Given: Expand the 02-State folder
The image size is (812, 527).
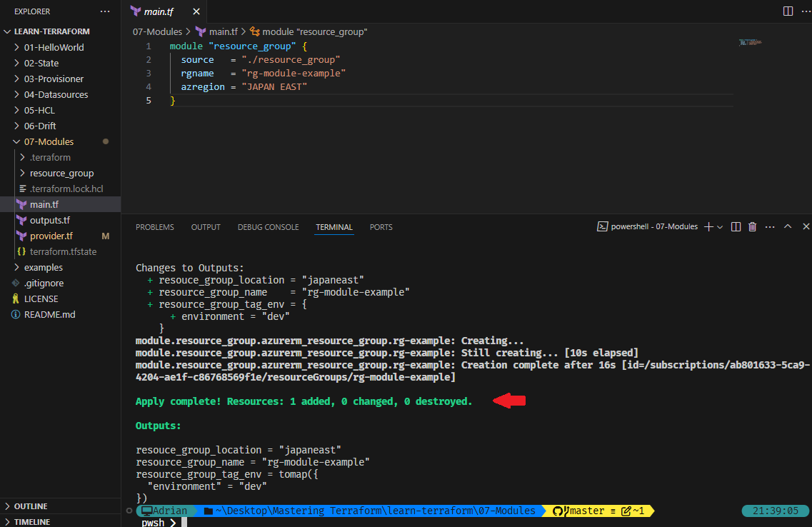Looking at the screenshot, I should coord(60,63).
